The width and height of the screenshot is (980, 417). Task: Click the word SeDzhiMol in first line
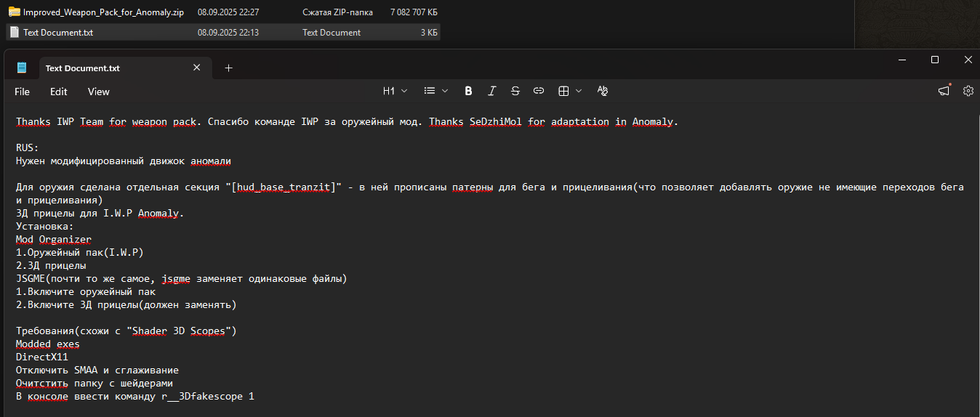[x=496, y=121]
